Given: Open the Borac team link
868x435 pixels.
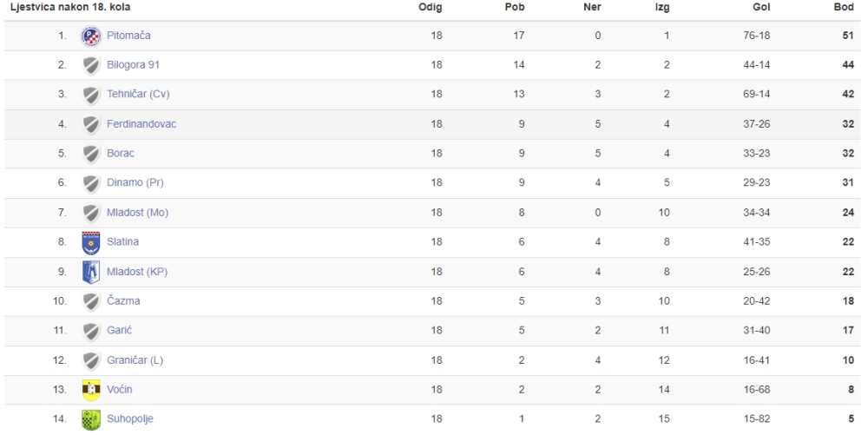Looking at the screenshot, I should (120, 154).
